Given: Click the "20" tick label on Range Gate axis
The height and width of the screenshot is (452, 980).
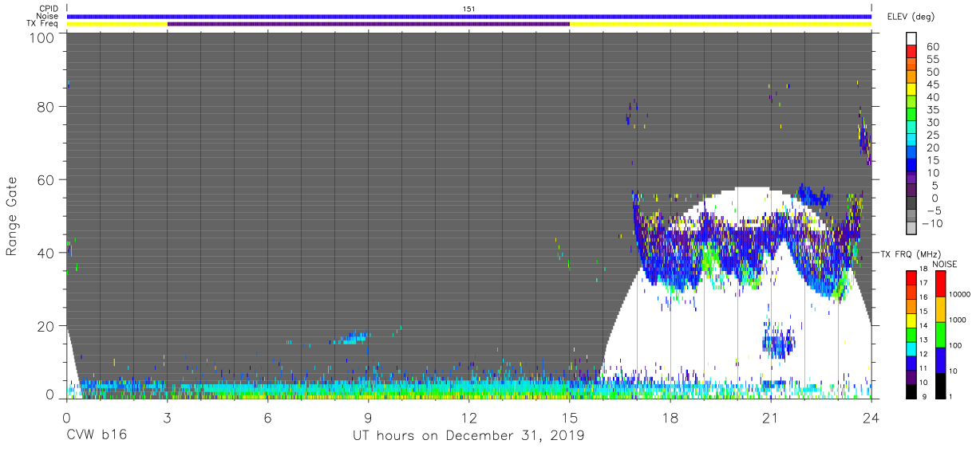Looking at the screenshot, I should pos(46,326).
